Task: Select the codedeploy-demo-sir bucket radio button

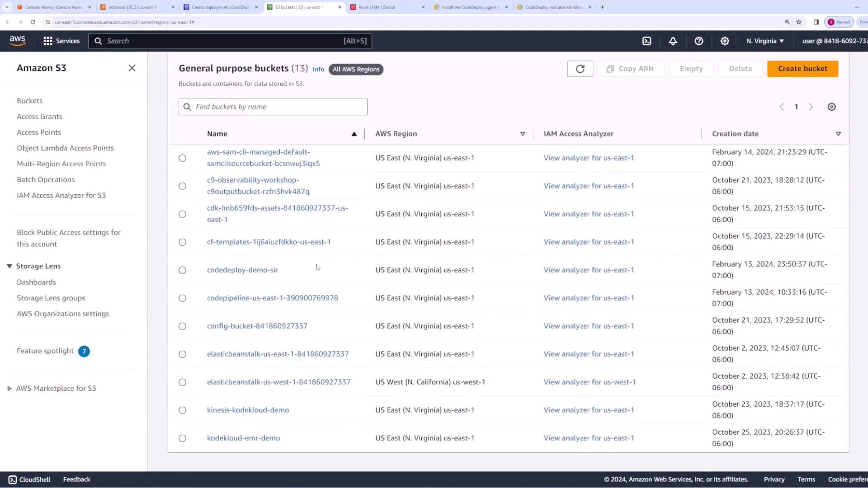Action: point(182,270)
